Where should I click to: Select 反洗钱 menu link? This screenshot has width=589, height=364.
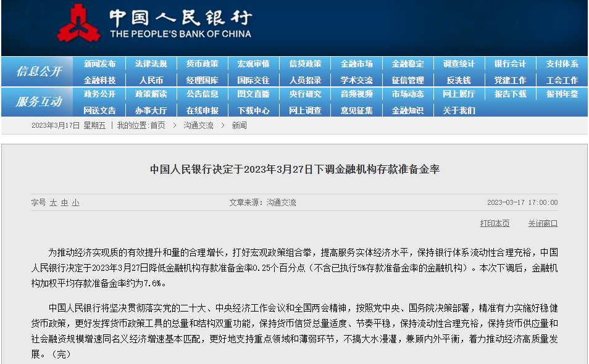coord(459,80)
